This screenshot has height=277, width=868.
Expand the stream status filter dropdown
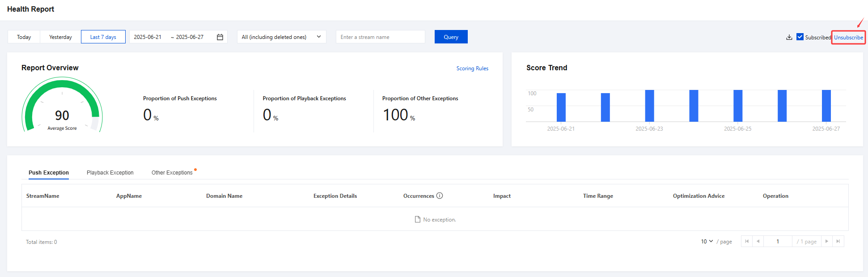[281, 37]
